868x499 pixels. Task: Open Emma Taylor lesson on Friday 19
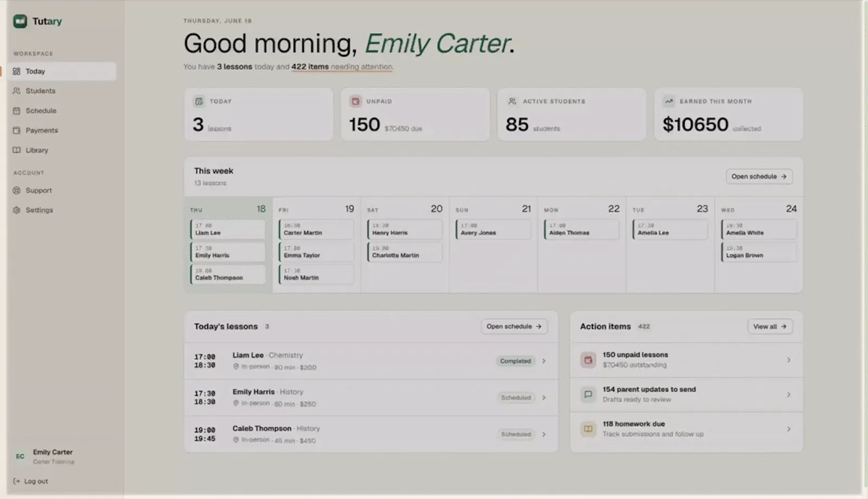point(316,252)
